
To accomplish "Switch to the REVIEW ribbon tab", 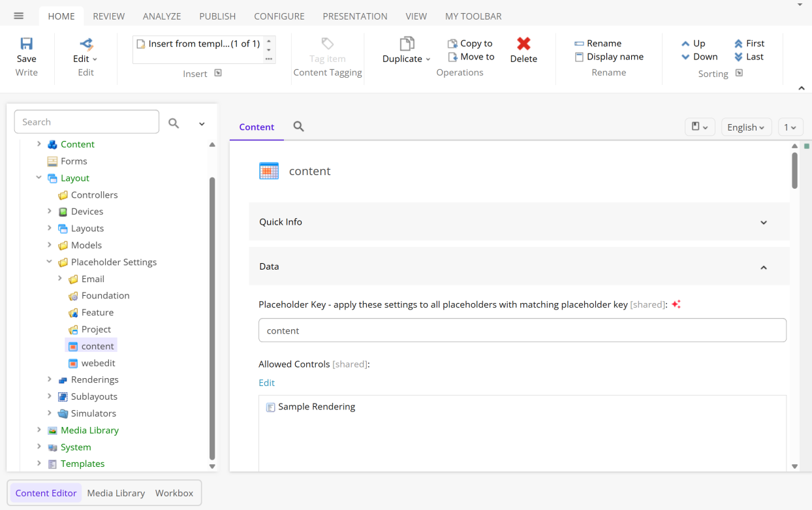I will point(109,16).
